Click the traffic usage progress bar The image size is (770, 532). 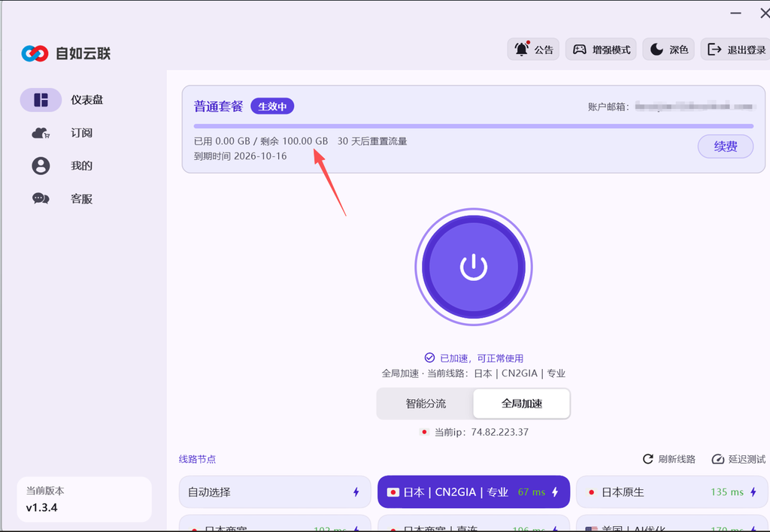[474, 126]
